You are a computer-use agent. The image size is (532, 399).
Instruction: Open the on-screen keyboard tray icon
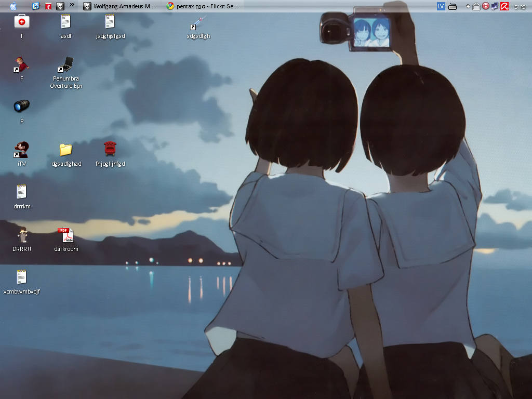pyautogui.click(x=453, y=6)
